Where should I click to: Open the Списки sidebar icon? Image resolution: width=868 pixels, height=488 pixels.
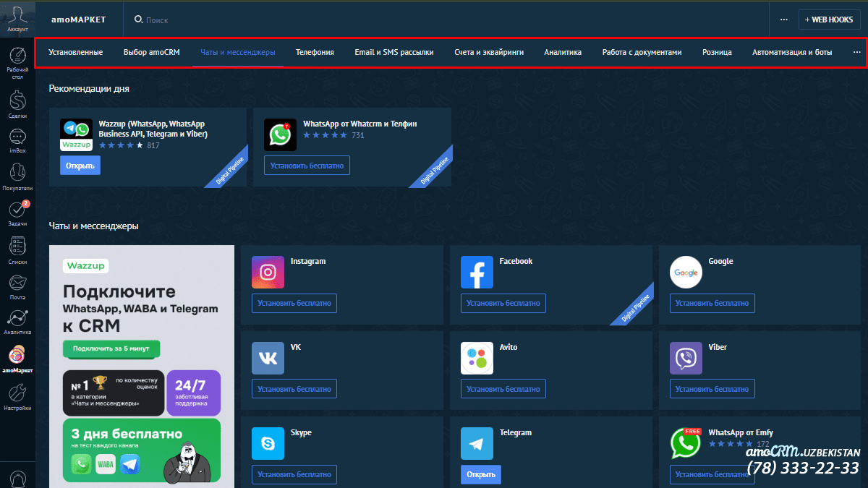tap(17, 245)
